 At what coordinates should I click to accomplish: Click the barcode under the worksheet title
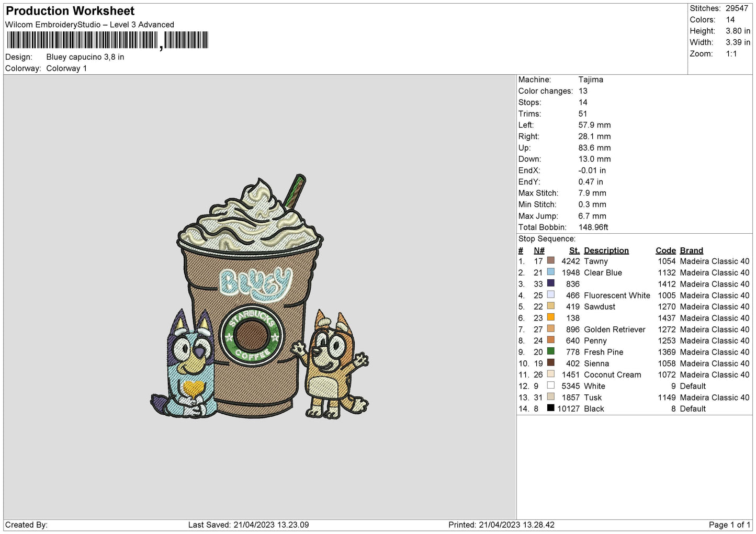pos(107,40)
